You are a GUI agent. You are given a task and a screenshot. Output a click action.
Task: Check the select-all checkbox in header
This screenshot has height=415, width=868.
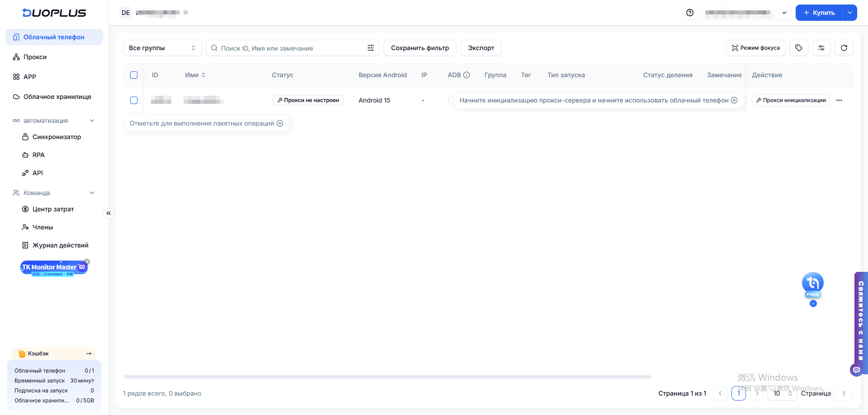pos(134,75)
